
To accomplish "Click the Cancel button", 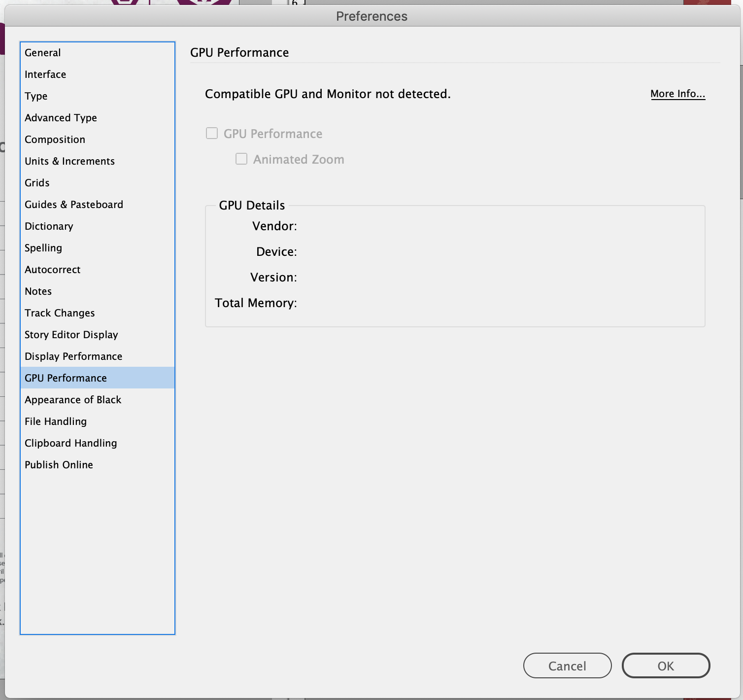I will click(x=567, y=665).
